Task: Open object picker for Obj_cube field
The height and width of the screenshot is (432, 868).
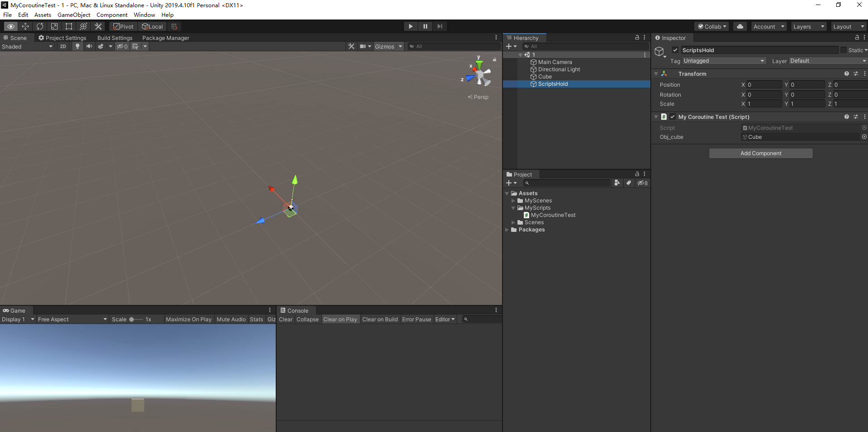Action: click(864, 137)
